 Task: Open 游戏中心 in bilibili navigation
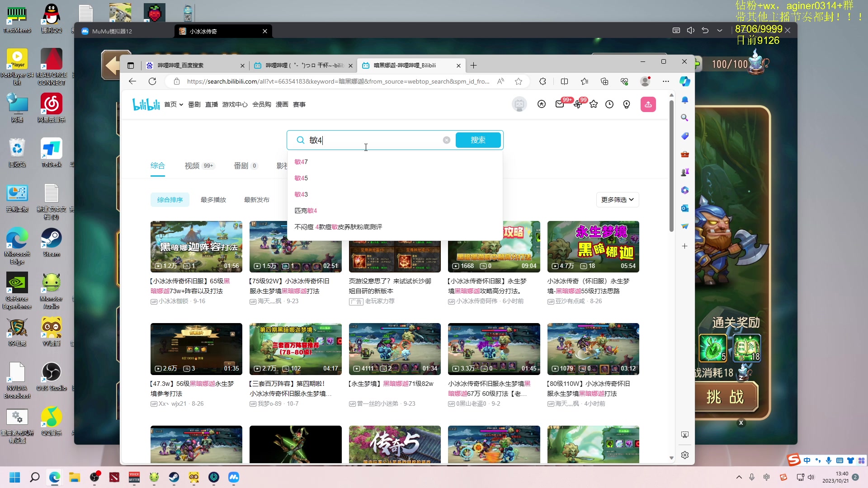pos(235,104)
